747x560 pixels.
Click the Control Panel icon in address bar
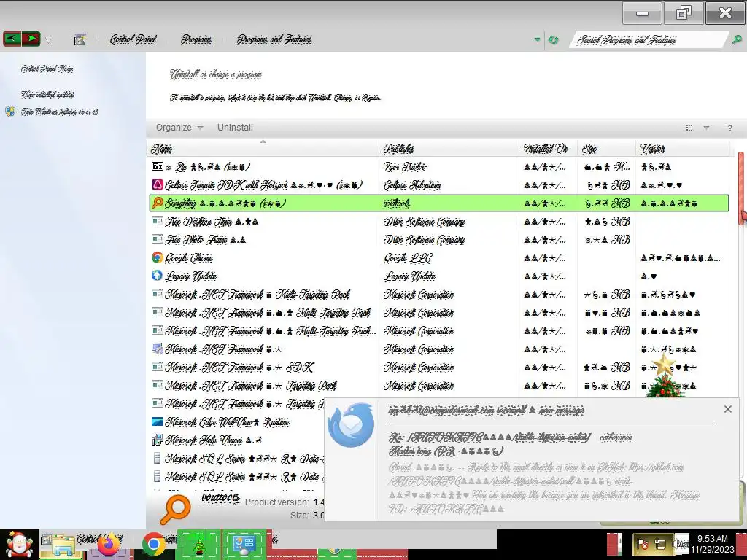tap(80, 40)
